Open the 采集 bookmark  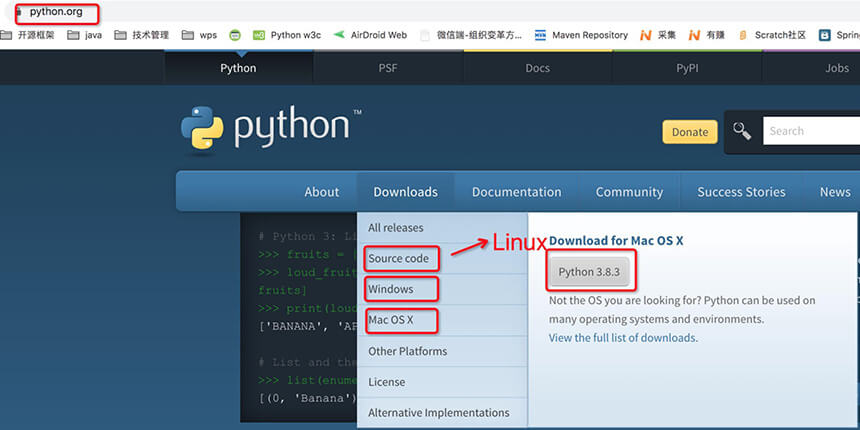point(658,35)
